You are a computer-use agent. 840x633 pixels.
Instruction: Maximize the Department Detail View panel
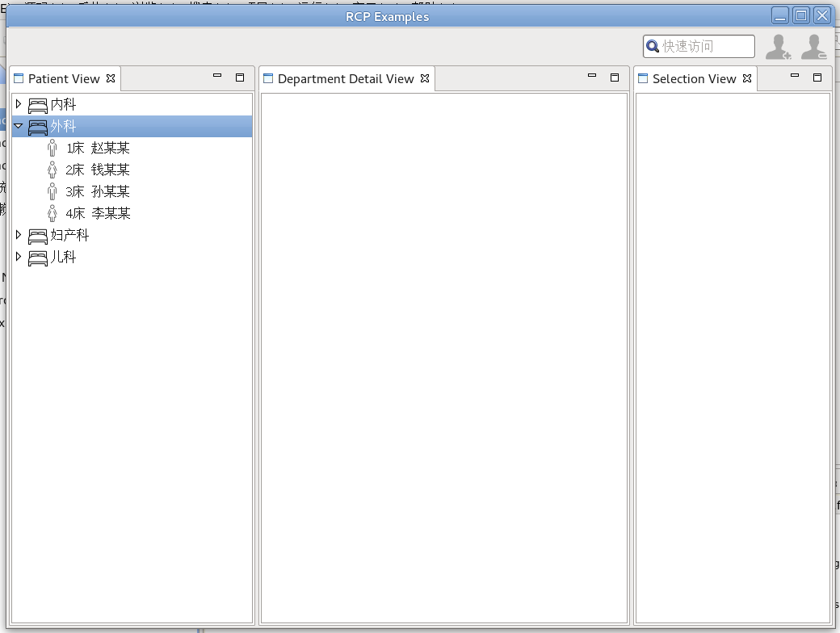click(x=615, y=78)
